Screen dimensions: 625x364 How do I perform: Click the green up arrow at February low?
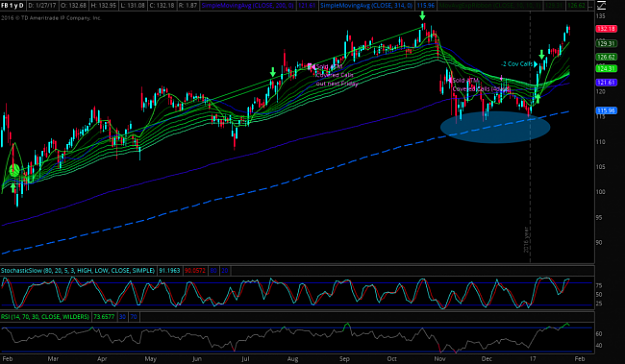pos(13,187)
